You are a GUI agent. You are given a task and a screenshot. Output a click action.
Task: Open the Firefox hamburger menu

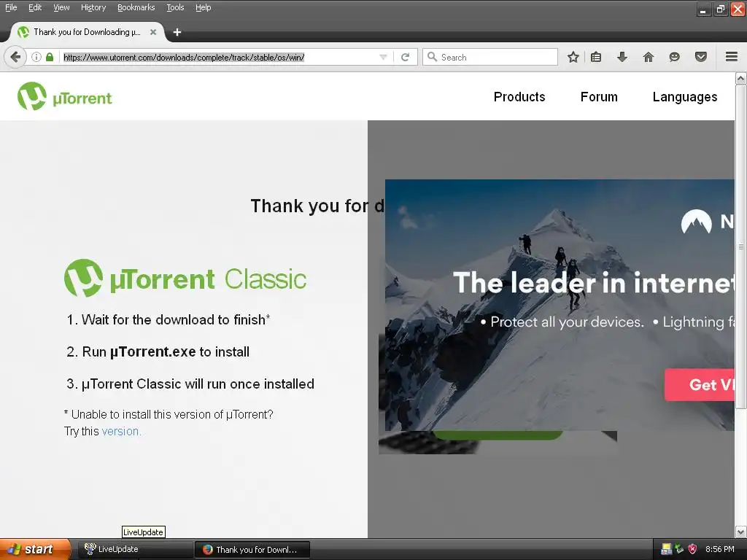pos(732,57)
